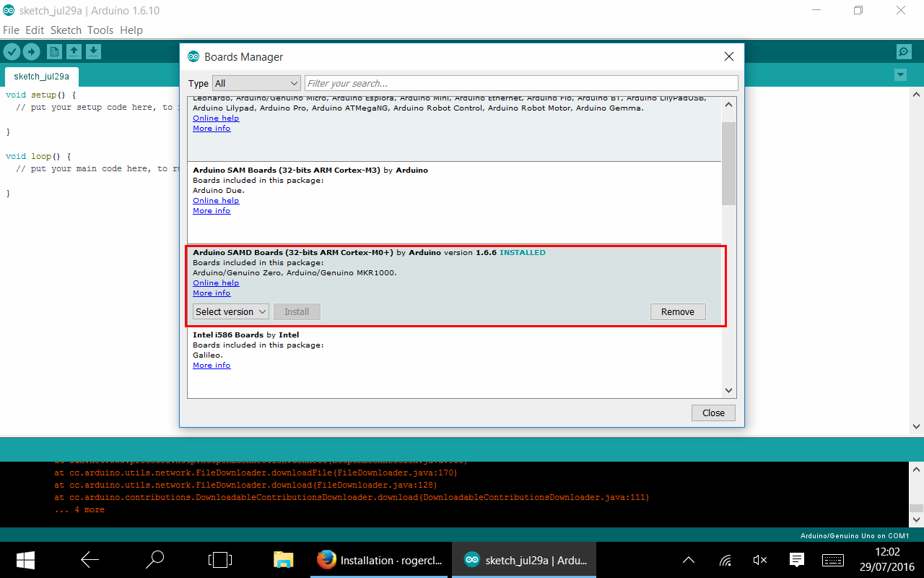Close the Boards Manager with Close button
This screenshot has width=924, height=578.
[x=712, y=413]
